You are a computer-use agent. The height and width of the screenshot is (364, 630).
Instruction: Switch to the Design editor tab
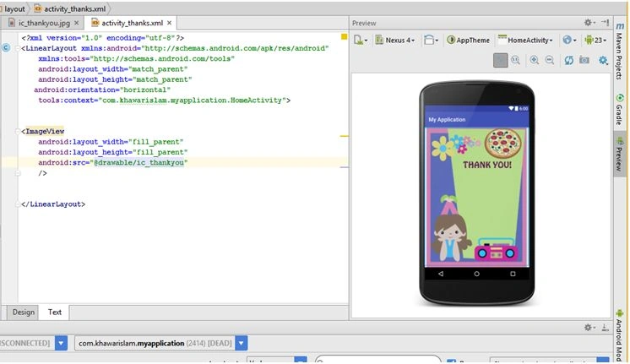[24, 312]
